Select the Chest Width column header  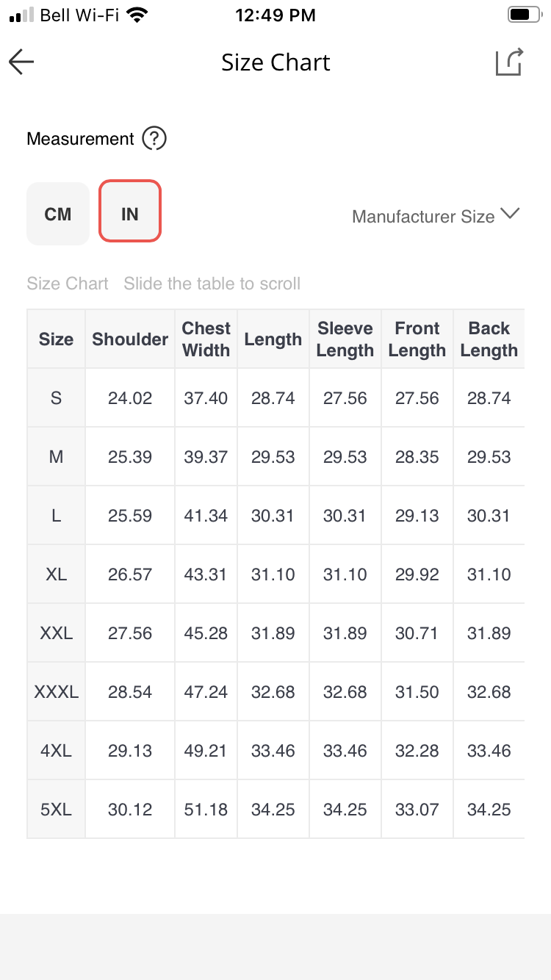pos(206,339)
